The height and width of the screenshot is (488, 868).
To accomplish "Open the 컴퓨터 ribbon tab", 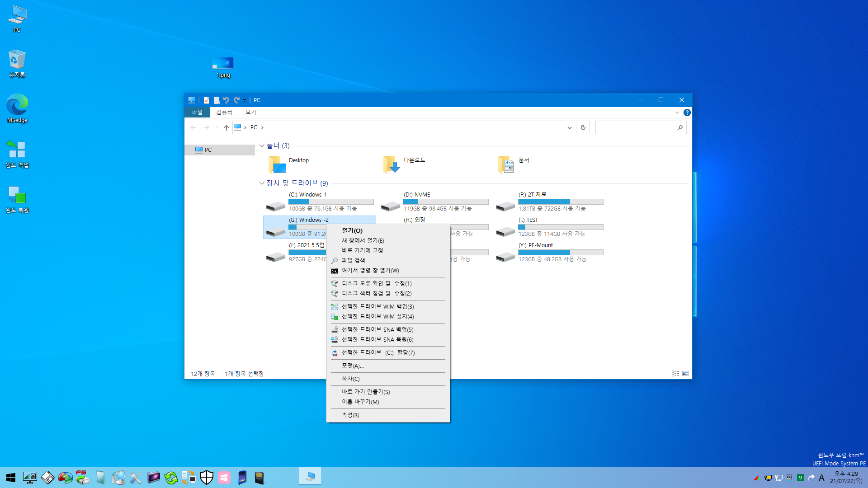I will coord(224,112).
